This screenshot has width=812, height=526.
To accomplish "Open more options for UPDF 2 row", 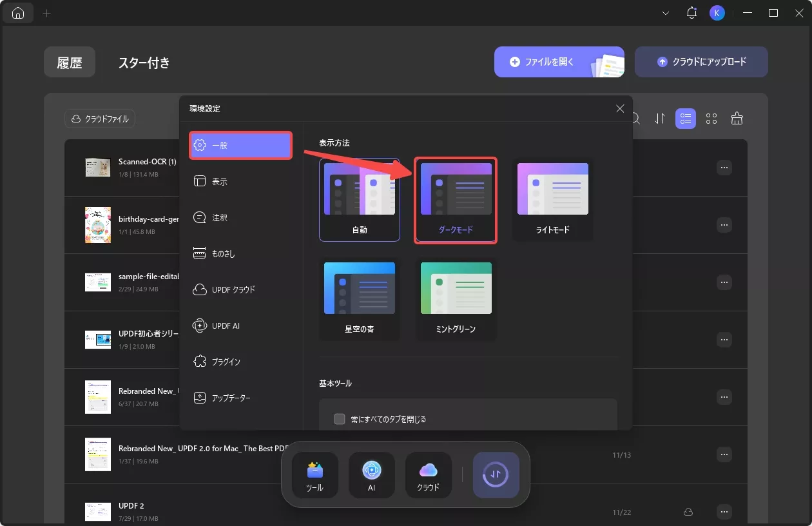I will coord(724,512).
